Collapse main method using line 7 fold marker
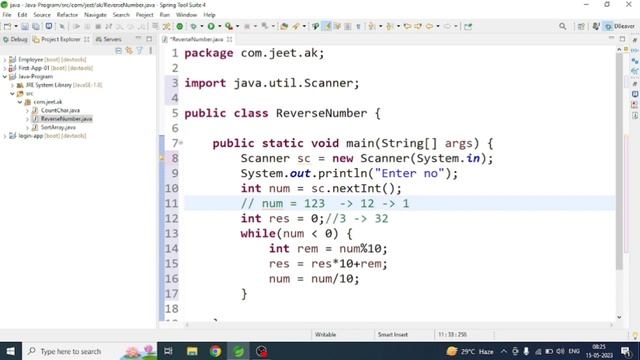 click(x=181, y=143)
